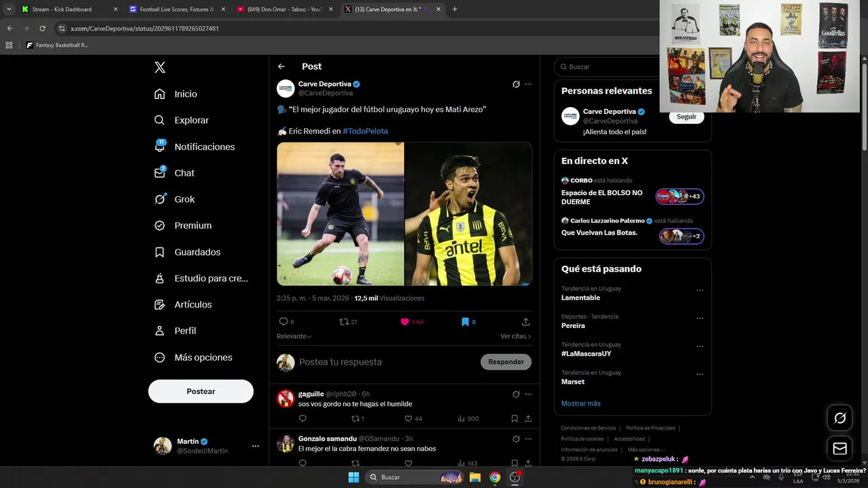The width and height of the screenshot is (868, 488).
Task: Click Grok icon on Carve Deportiva post
Action: (x=516, y=84)
